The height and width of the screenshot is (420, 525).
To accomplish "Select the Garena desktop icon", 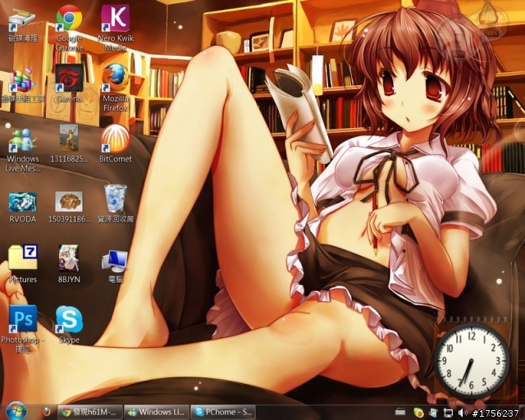I will [69, 84].
